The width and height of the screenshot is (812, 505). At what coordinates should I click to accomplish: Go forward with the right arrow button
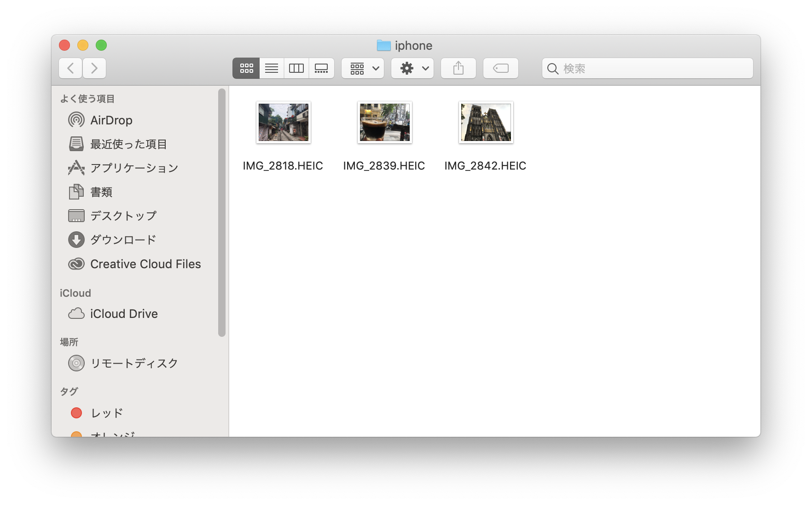[x=94, y=68]
